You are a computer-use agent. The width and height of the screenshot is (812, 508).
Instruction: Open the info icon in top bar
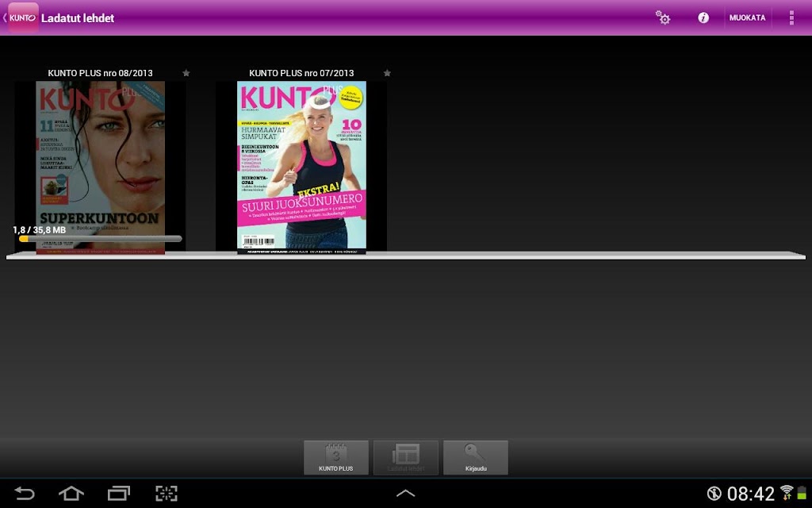(703, 17)
